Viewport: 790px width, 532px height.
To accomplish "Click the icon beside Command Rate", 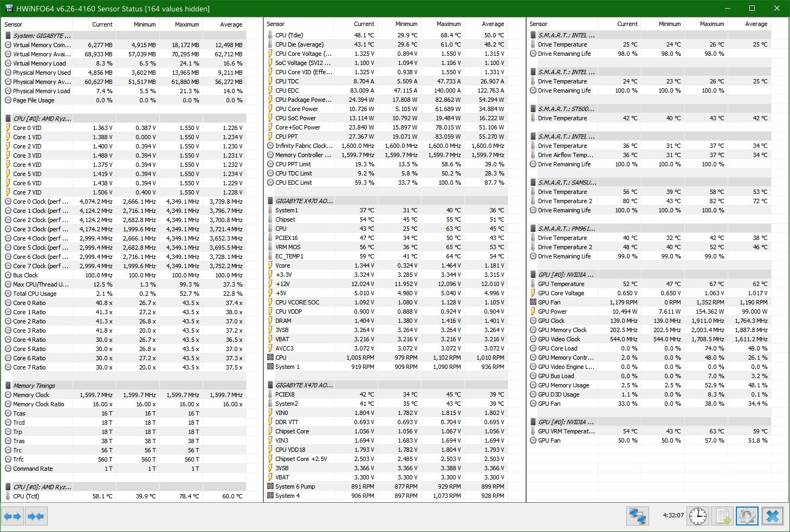I will click(8, 469).
